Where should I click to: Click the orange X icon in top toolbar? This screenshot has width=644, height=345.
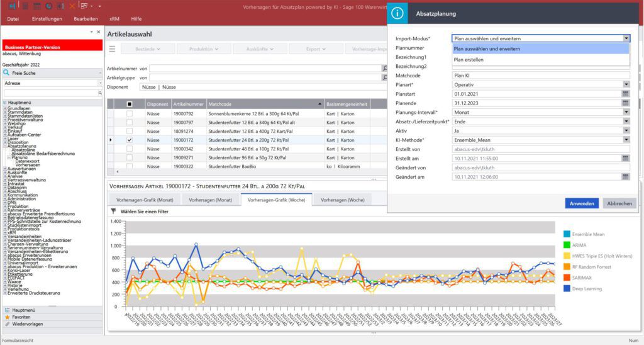pyautogui.click(x=72, y=6)
